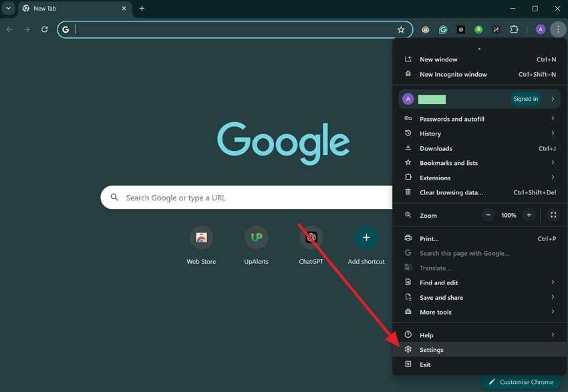Select the New Tab tab
The width and height of the screenshot is (568, 392).
click(x=74, y=9)
